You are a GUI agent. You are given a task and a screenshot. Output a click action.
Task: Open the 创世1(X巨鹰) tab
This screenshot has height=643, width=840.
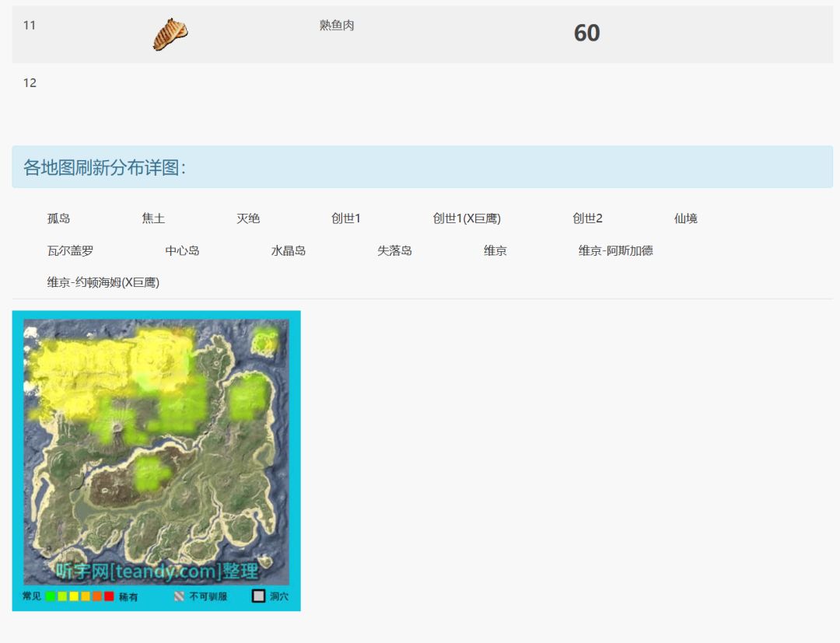(x=467, y=218)
